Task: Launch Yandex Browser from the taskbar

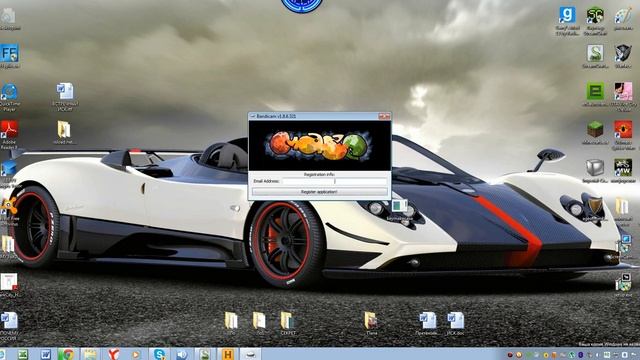Action: 113,354
